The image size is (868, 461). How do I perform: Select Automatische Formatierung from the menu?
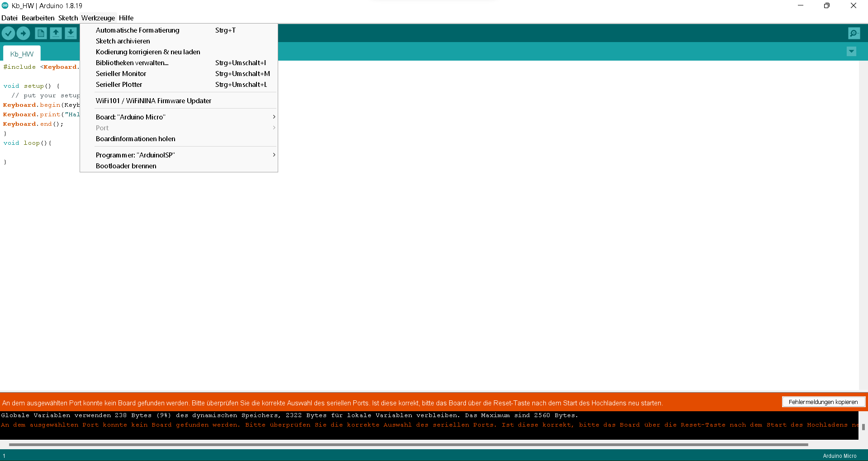(138, 30)
